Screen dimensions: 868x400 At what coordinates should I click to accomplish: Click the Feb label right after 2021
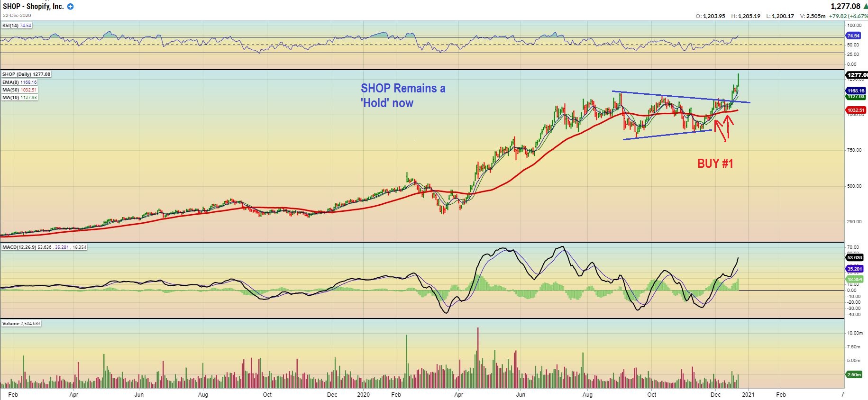coord(781,394)
